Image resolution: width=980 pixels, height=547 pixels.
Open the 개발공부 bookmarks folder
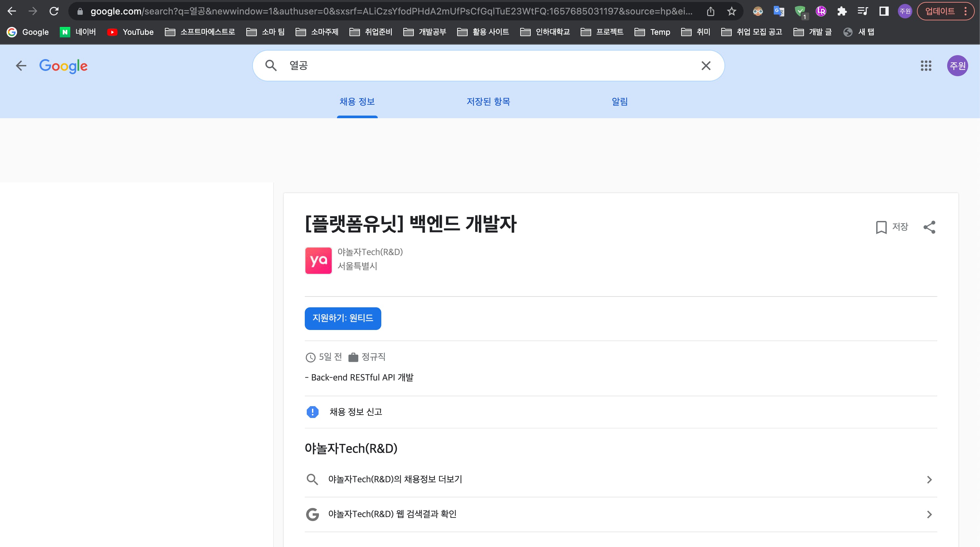(425, 32)
